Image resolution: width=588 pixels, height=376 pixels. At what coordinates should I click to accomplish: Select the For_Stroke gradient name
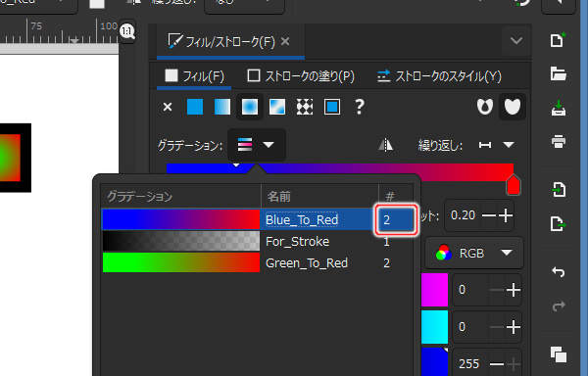(297, 242)
